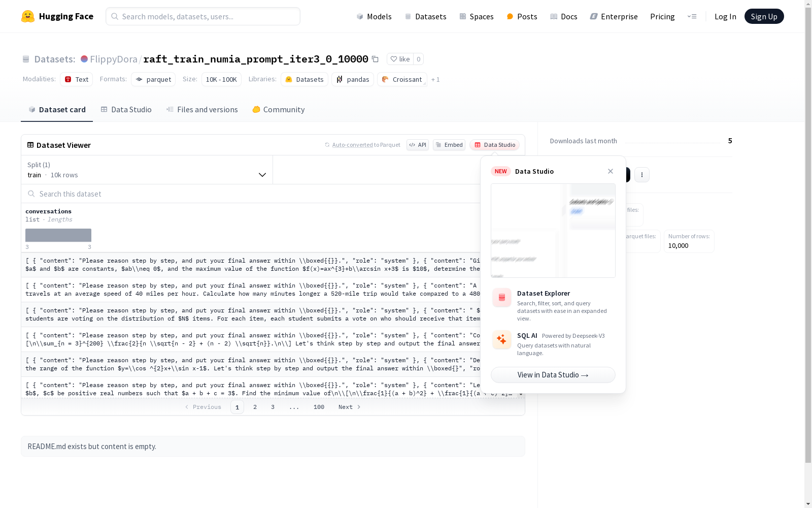Go to Spaces
812x508 pixels.
pos(476,16)
